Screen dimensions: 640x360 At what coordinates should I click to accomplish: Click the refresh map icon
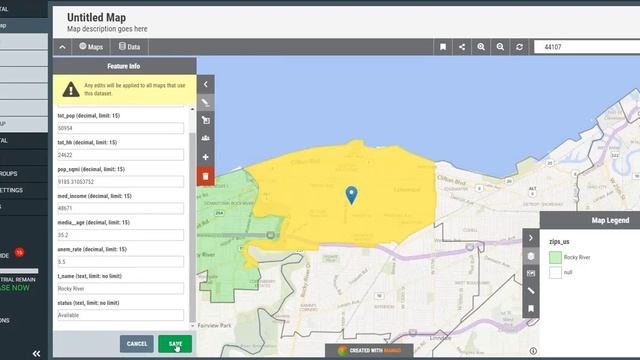(519, 47)
